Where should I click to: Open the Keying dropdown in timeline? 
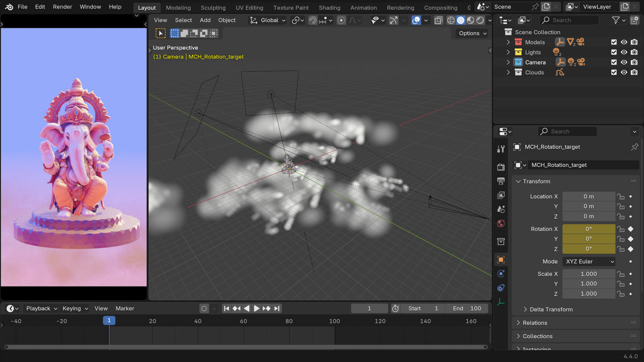[x=75, y=308]
